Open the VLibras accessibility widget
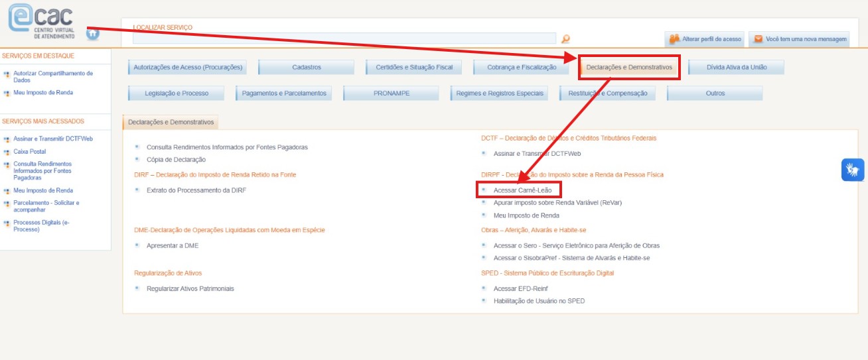 pyautogui.click(x=853, y=170)
